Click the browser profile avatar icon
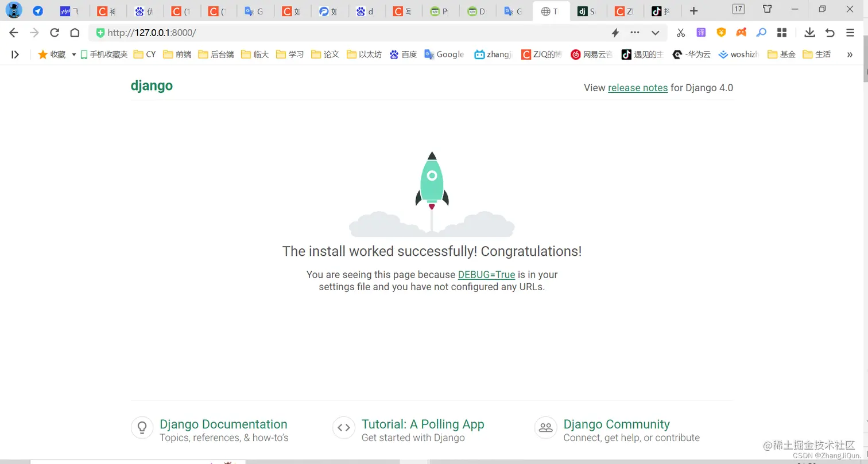Image resolution: width=868 pixels, height=464 pixels. [x=13, y=10]
